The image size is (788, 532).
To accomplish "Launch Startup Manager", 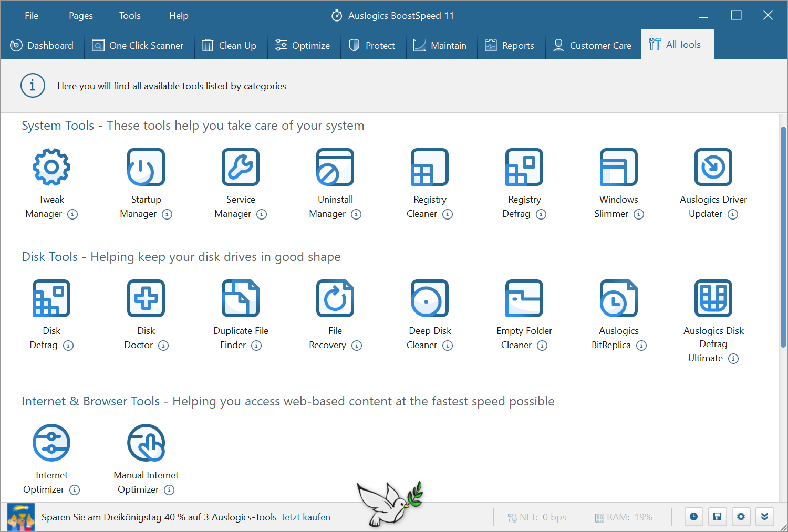I will point(146,167).
